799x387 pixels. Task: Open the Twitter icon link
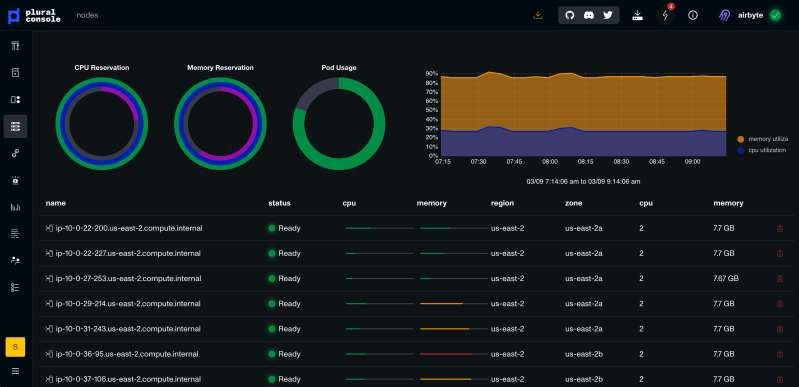(607, 15)
